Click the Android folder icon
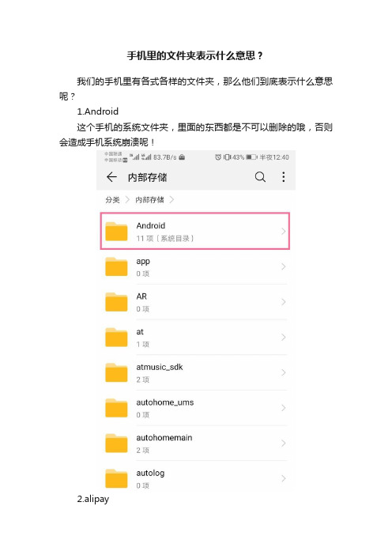This screenshot has width=392, height=555. click(116, 232)
